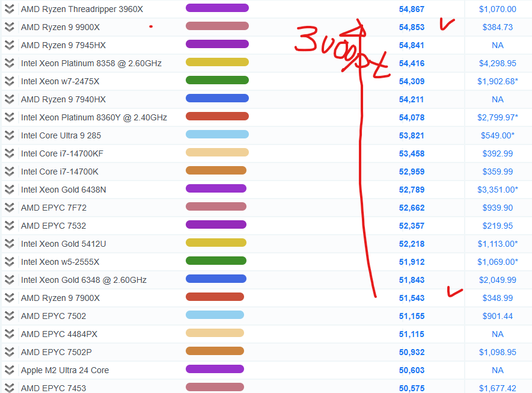Viewport: 532px width, 393px height.
Task: Click the $1,070.00 price link
Action: tap(497, 9)
